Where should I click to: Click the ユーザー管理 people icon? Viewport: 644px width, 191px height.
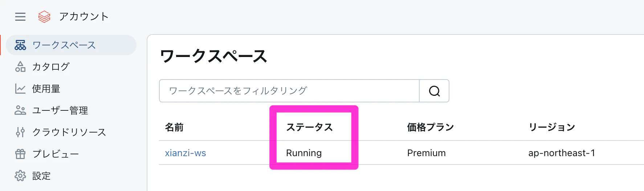click(20, 110)
